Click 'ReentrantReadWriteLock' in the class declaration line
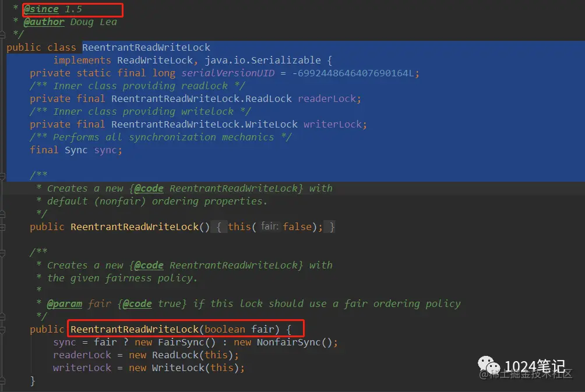This screenshot has height=392, width=585. 146,47
